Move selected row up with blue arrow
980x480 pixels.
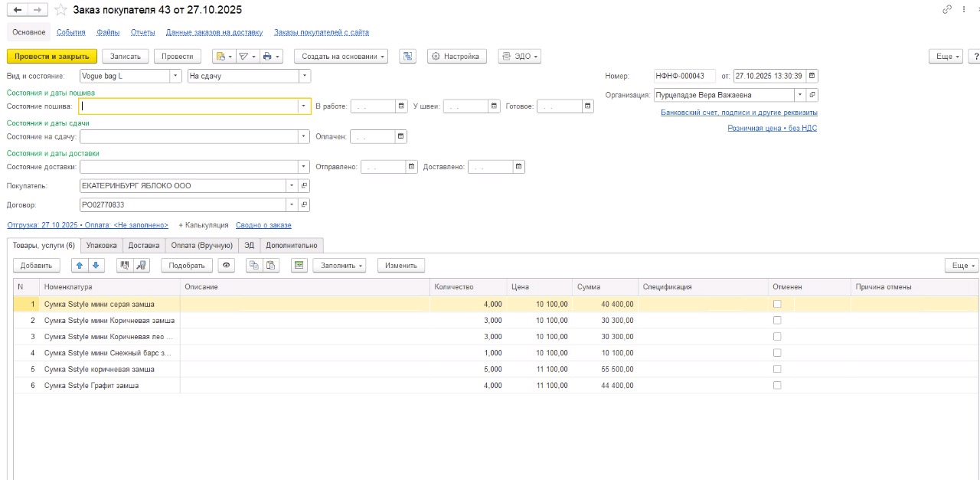click(x=79, y=265)
